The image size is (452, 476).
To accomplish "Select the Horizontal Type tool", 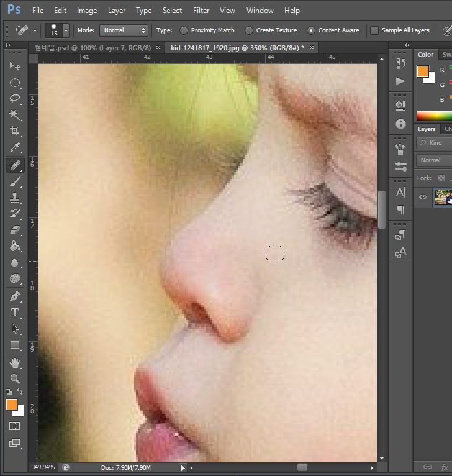I will (14, 313).
